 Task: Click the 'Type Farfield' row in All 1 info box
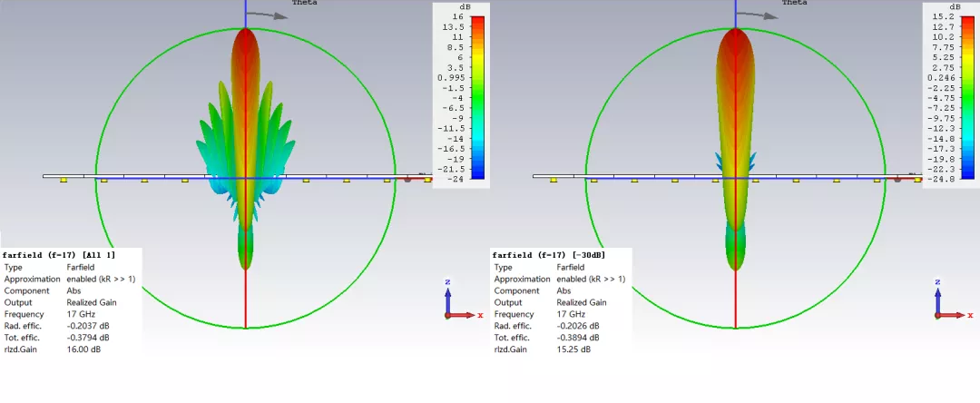pyautogui.click(x=49, y=267)
